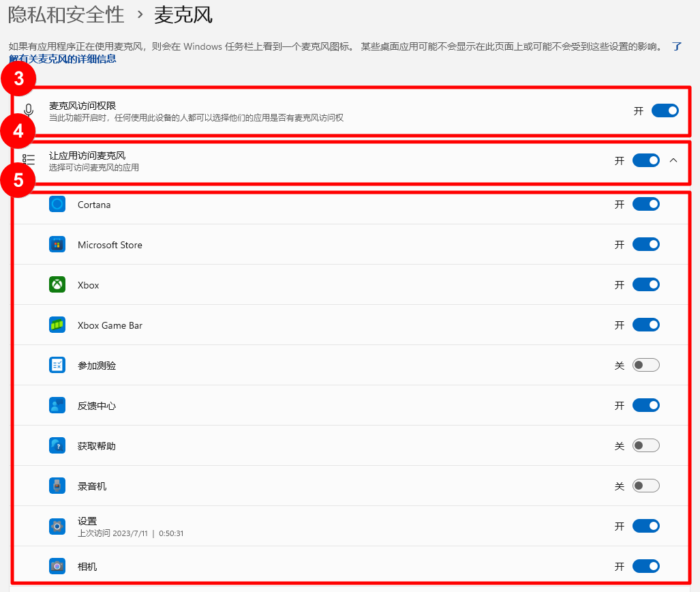700x592 pixels.
Task: Click the 相机 app icon
Action: click(x=57, y=566)
